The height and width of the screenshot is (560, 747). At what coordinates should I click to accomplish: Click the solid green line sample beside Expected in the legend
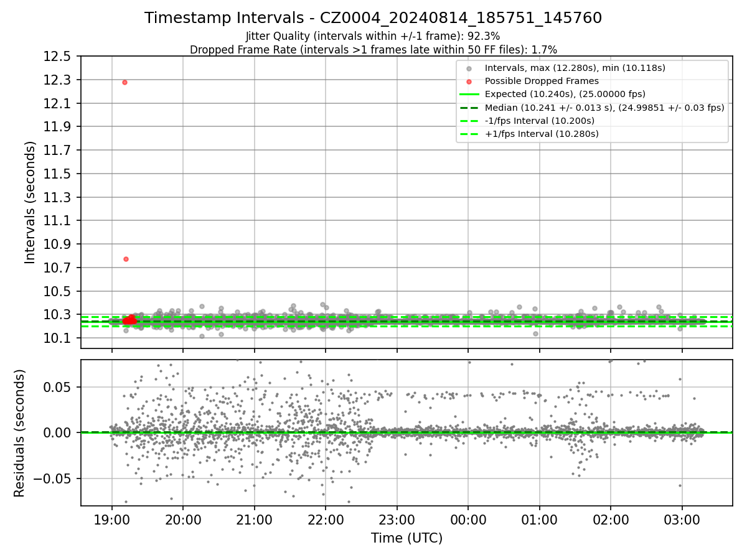pos(469,94)
